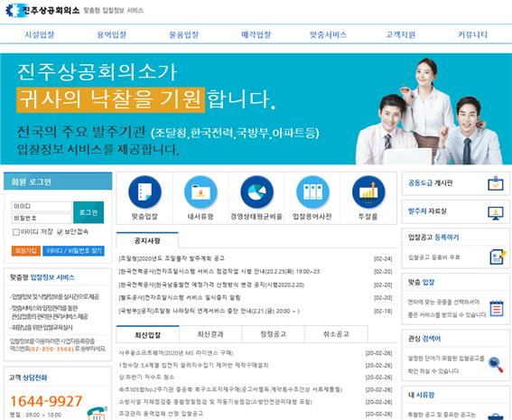Click the 아이디 / 비밀번호 찾기 button
This screenshot has width=512, height=420.
tap(73, 251)
